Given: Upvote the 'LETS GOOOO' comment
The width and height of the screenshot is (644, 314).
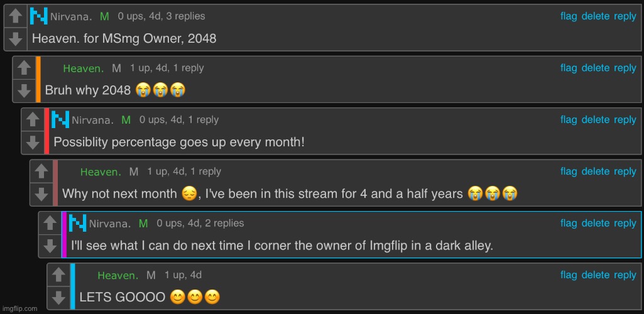Looking at the screenshot, I should click(58, 274).
